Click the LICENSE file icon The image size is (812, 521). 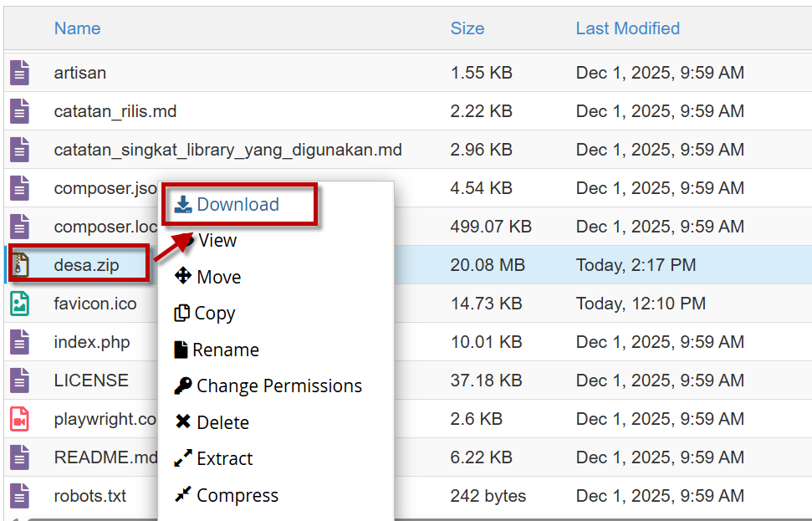20,381
